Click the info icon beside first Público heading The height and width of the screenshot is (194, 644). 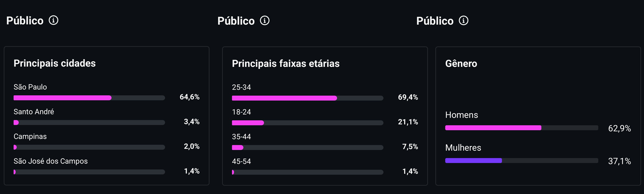point(54,20)
